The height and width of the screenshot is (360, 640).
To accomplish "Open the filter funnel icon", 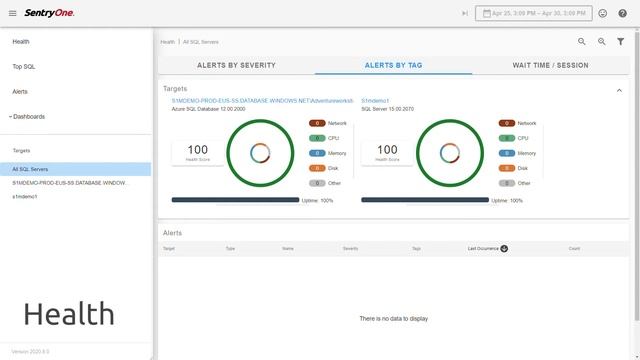I will pyautogui.click(x=620, y=41).
